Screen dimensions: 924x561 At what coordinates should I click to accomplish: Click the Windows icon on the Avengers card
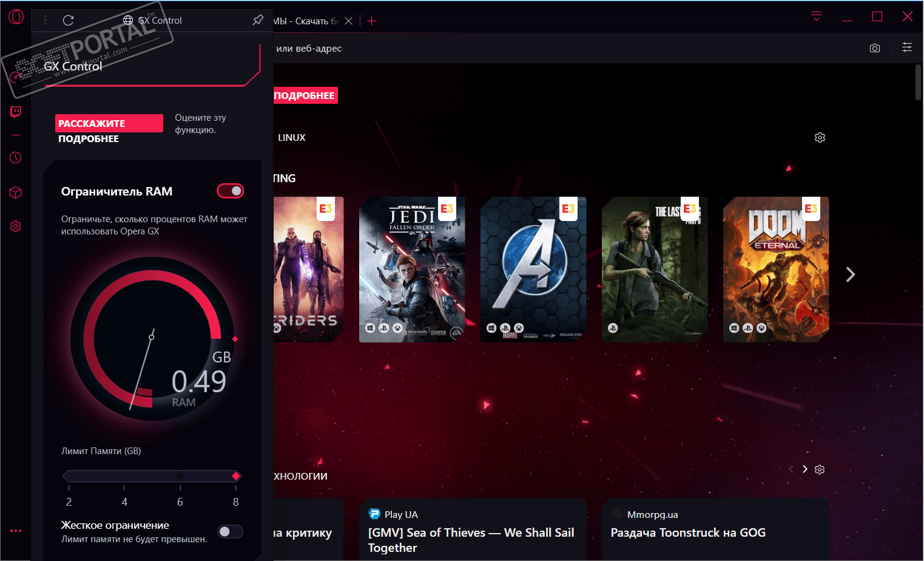coord(491,328)
